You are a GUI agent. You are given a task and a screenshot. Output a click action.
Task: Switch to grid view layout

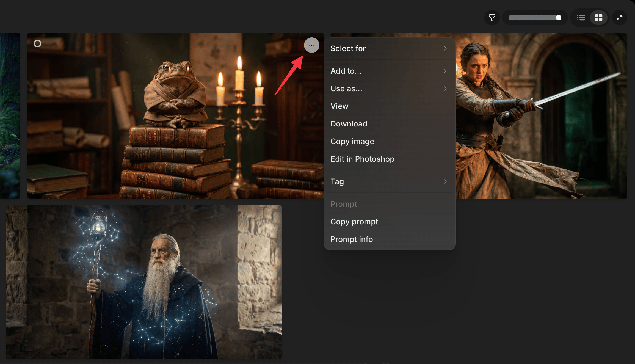[x=599, y=18]
